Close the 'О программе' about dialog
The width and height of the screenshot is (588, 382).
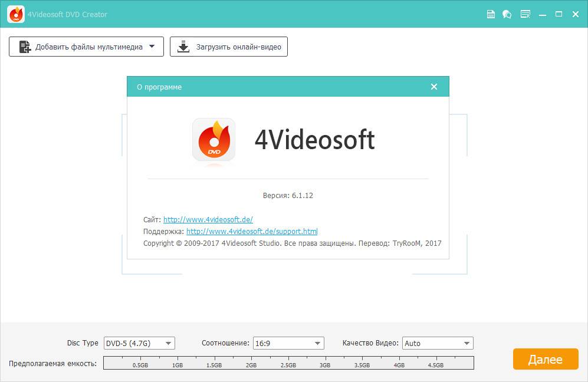pos(434,87)
